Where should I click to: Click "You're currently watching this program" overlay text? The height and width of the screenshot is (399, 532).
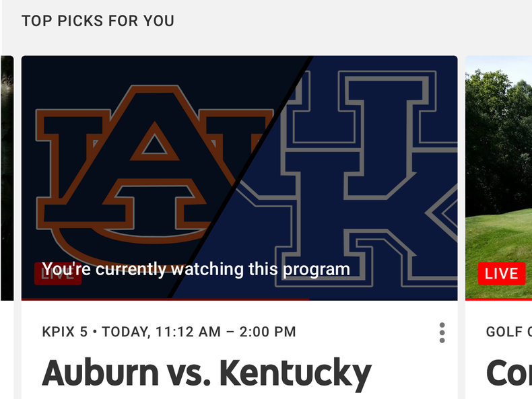[196, 269]
